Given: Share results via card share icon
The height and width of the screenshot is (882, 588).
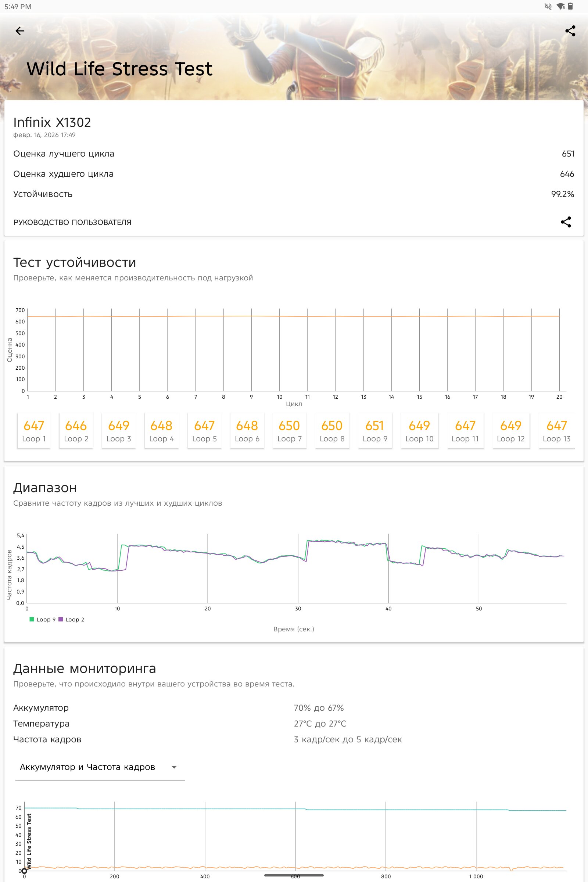Looking at the screenshot, I should coord(566,222).
